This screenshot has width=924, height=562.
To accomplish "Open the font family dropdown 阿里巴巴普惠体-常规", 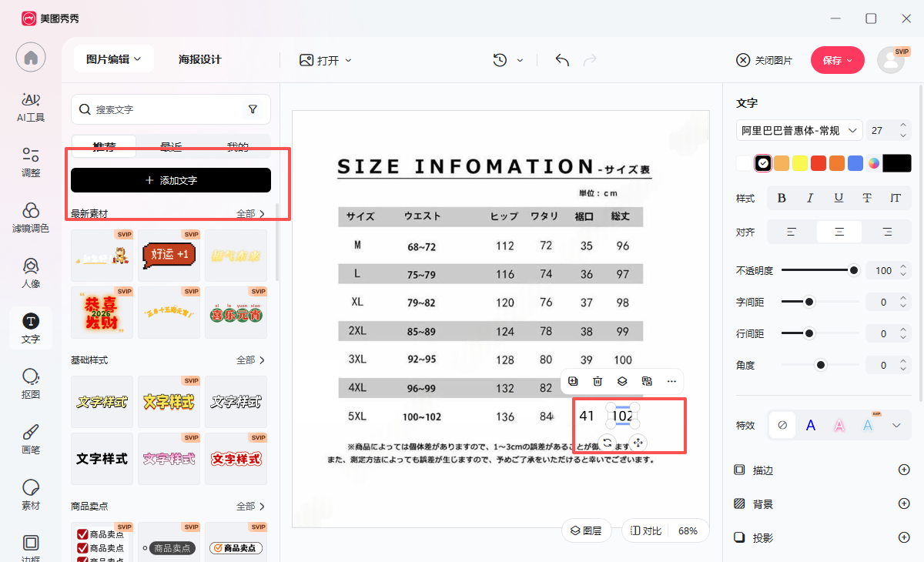I will (799, 131).
